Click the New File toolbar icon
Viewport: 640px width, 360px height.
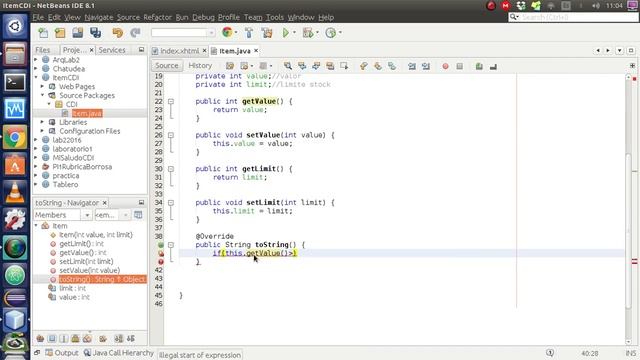[43, 33]
